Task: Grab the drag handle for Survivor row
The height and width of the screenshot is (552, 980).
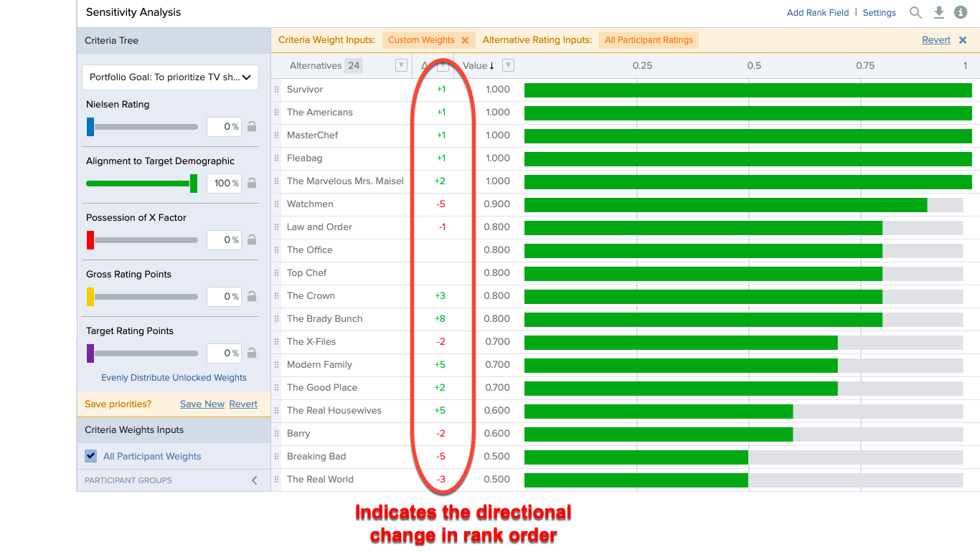Action: 277,90
